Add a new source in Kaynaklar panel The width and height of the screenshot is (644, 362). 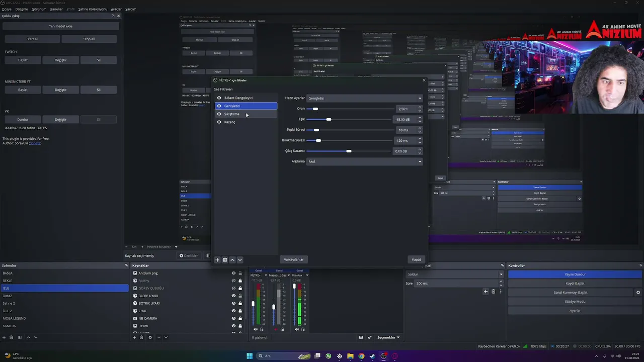(134, 337)
